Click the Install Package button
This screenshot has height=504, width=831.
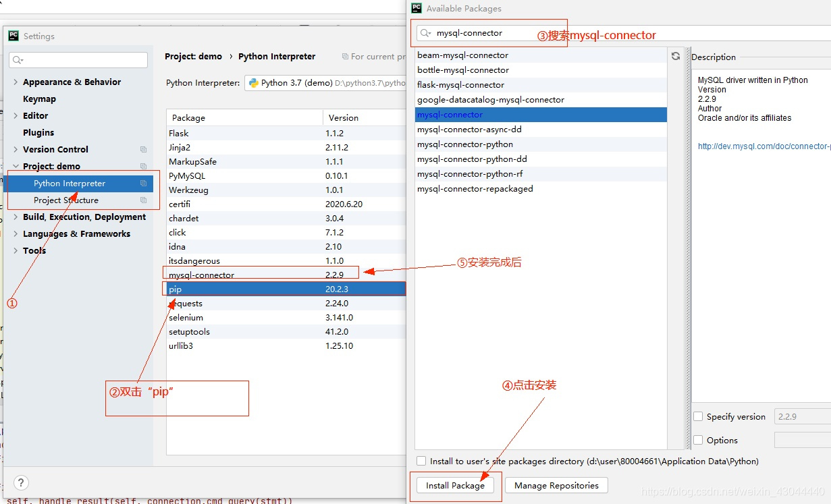pyautogui.click(x=455, y=485)
